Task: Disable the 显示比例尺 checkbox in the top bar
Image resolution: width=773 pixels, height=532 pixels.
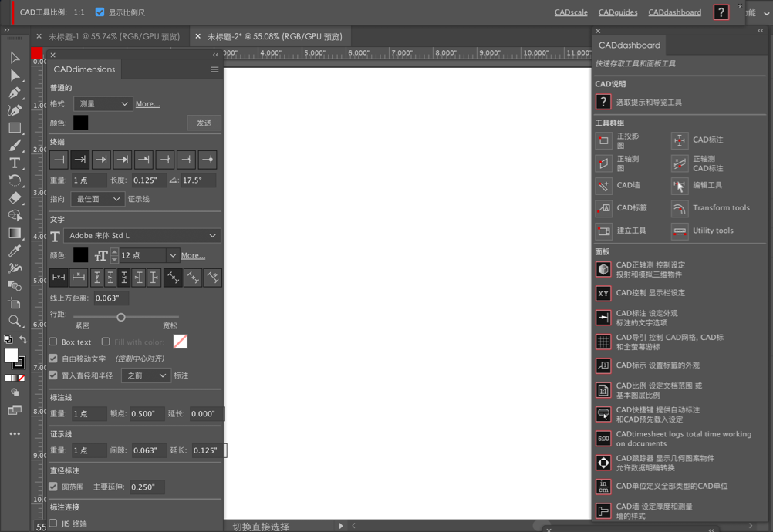Action: 100,12
